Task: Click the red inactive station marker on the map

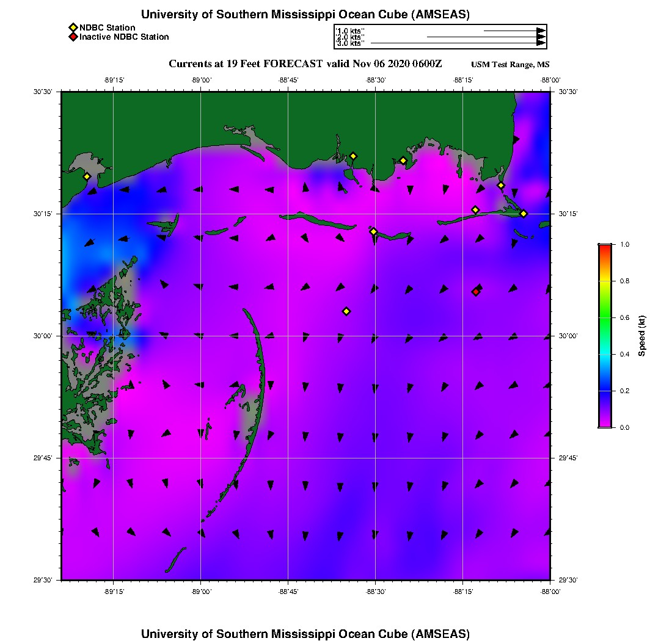Action: (x=476, y=292)
